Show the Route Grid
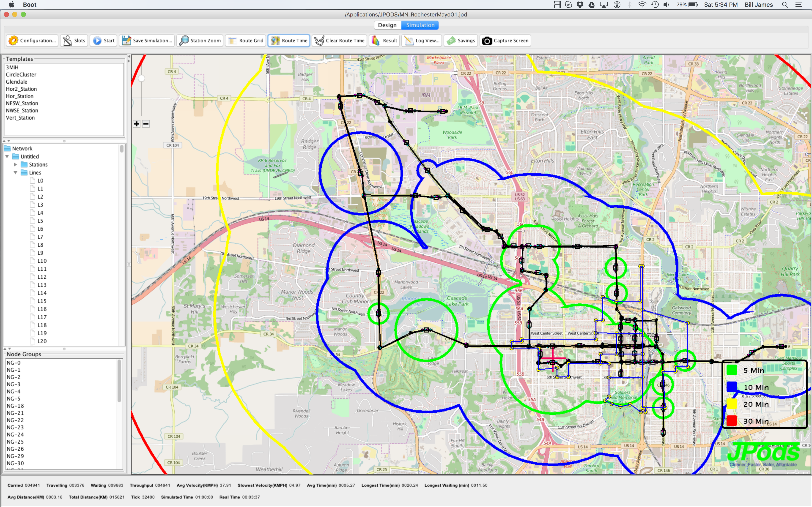 246,41
